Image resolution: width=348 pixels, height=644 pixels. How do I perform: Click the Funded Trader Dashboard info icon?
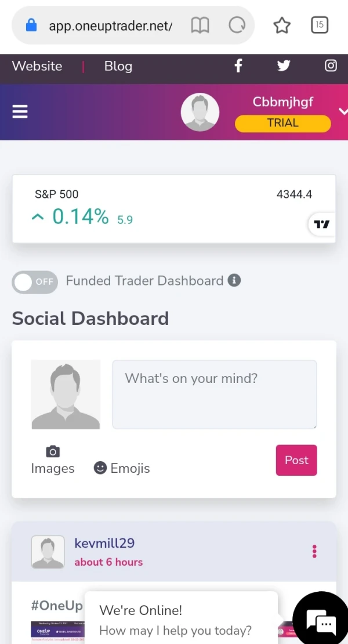(234, 281)
